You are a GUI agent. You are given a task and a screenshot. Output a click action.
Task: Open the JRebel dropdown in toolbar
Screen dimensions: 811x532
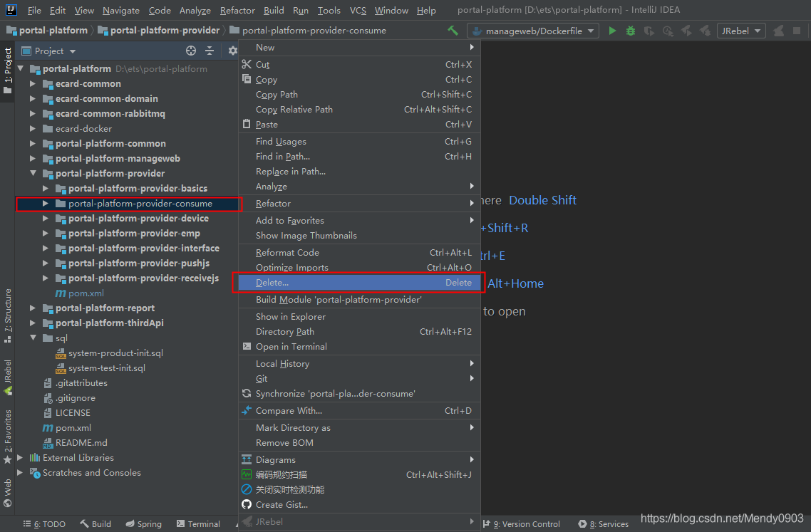coord(741,31)
